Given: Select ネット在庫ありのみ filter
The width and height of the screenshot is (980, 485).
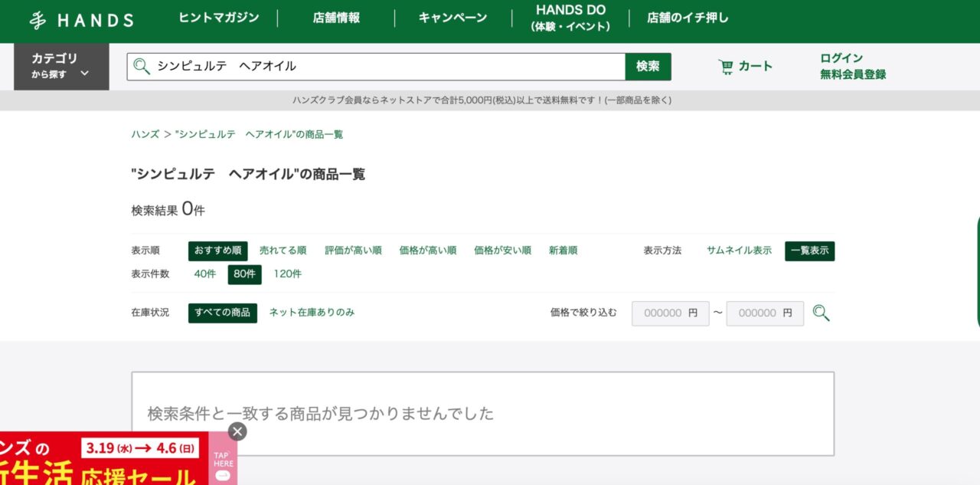Looking at the screenshot, I should tap(312, 313).
